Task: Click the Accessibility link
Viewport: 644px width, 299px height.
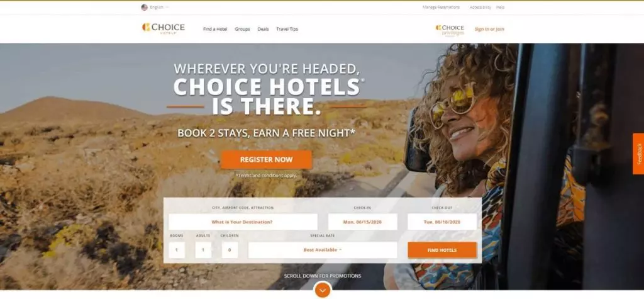Action: point(480,8)
